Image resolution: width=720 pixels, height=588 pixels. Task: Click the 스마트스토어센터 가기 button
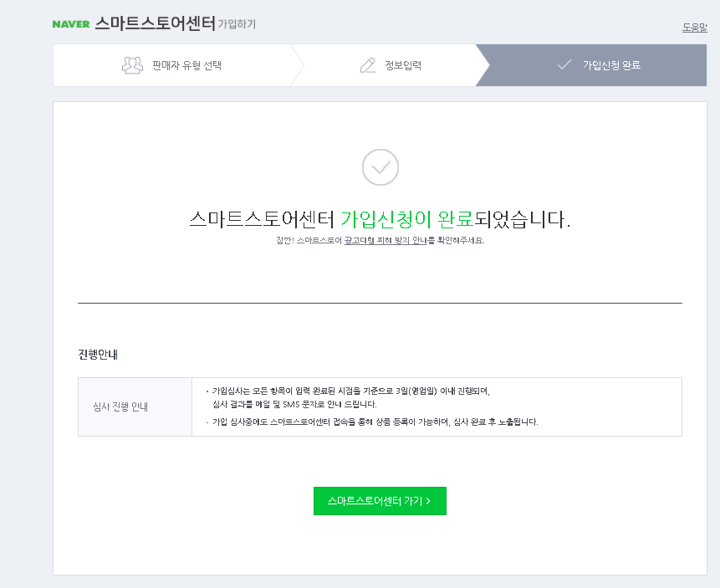pos(380,501)
